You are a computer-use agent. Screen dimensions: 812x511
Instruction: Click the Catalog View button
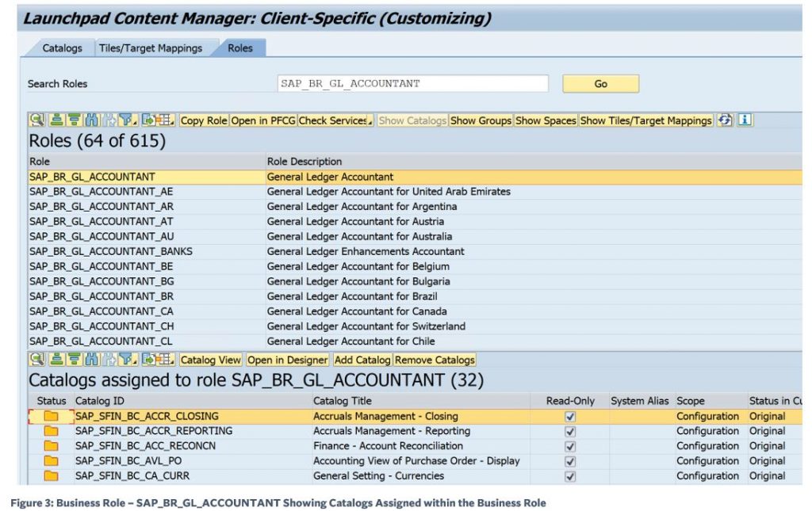pos(211,360)
